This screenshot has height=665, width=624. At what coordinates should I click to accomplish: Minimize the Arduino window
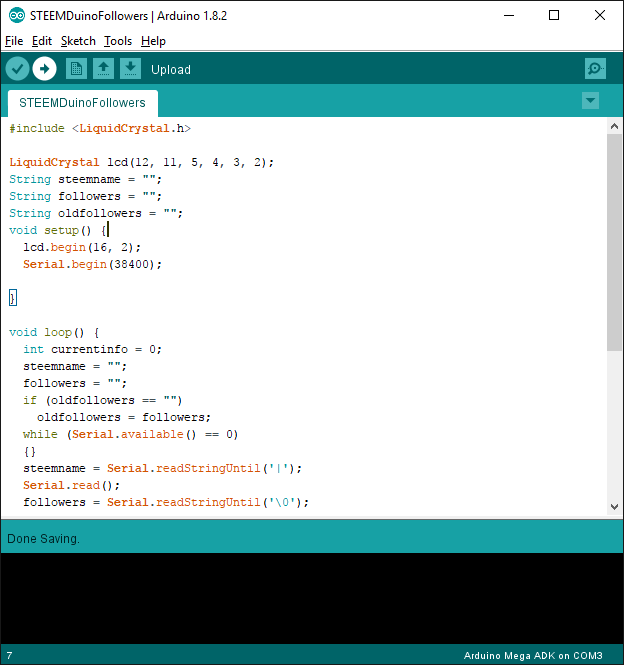click(509, 16)
